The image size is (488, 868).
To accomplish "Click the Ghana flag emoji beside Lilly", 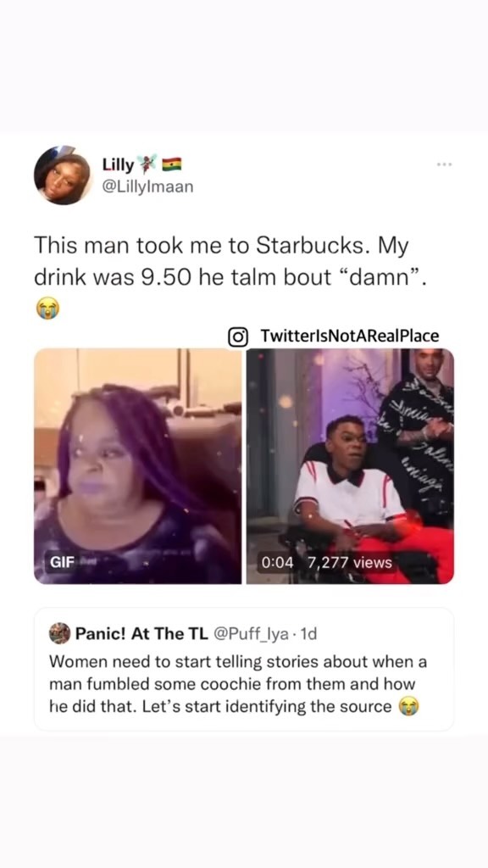I will 172,164.
